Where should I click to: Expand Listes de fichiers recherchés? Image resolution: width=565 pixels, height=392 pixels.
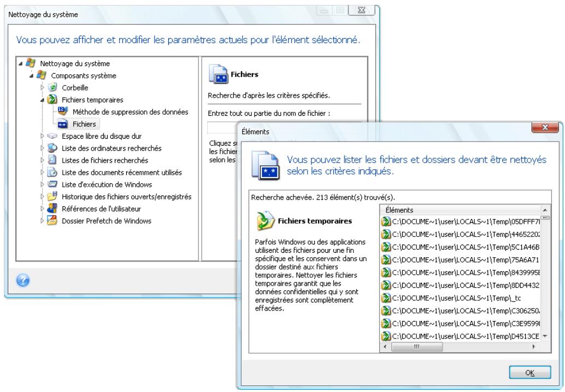(x=42, y=160)
